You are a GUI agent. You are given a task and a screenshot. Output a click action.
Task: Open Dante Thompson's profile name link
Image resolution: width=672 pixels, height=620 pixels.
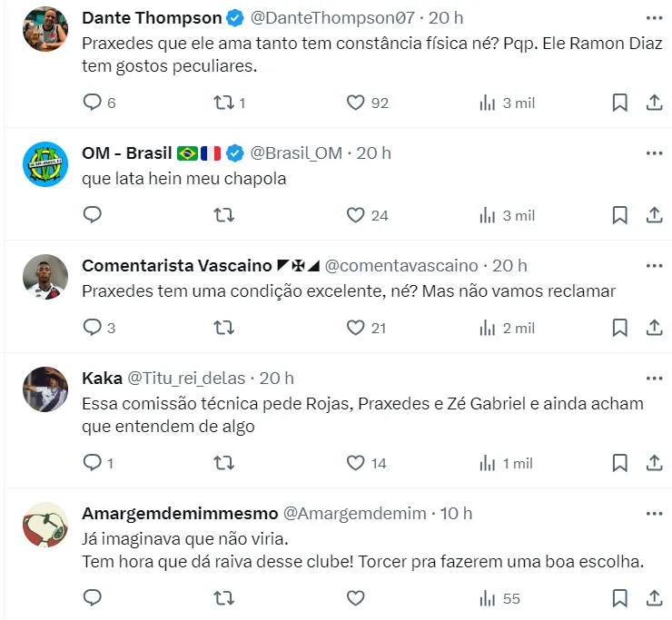click(152, 18)
